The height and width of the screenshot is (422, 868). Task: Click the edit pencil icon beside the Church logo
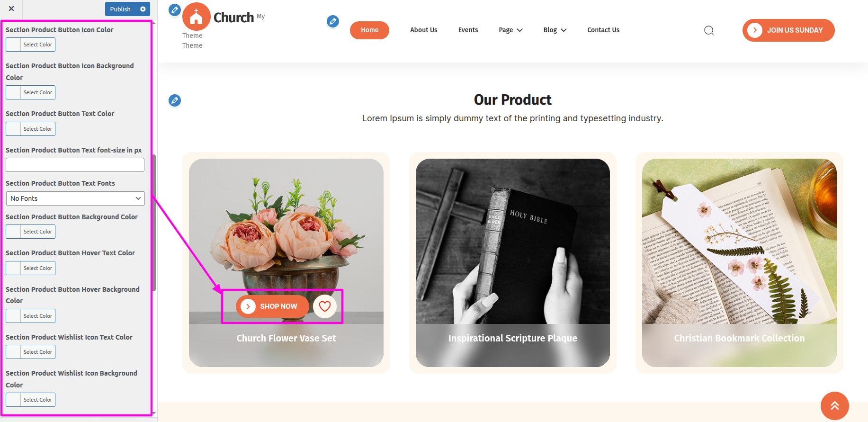(175, 9)
